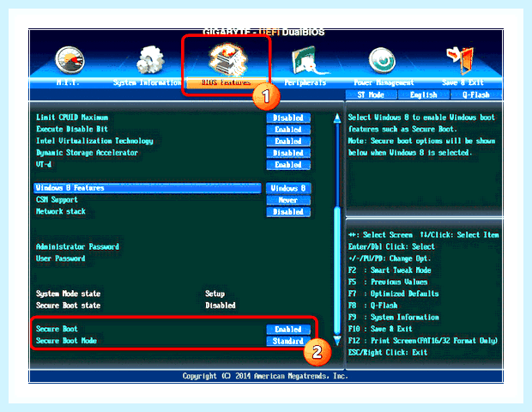The image size is (532, 412).
Task: Change the Secure Boot Mode Standard value
Action: click(288, 341)
